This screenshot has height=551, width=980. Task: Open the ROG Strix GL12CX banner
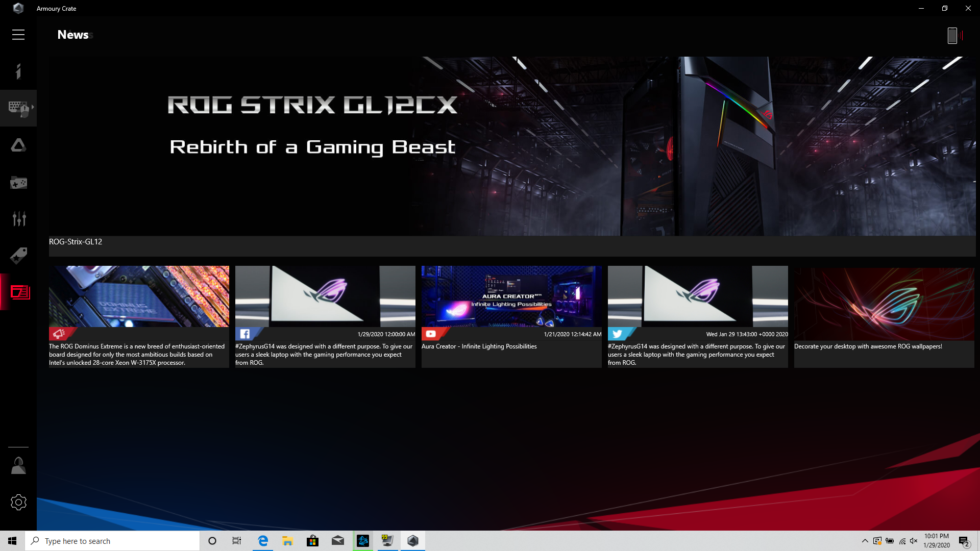click(x=512, y=146)
